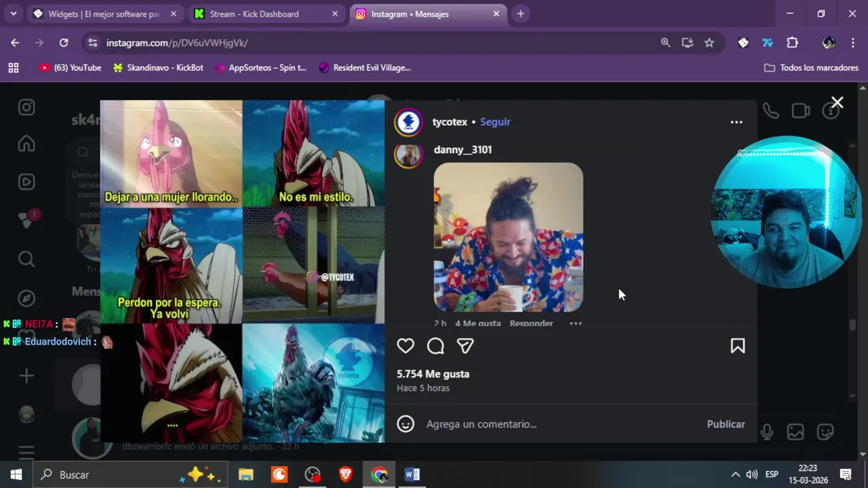Like the post with heart icon

[406, 346]
